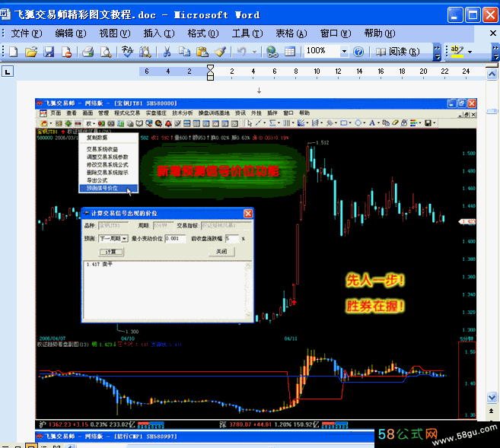Click the 最小变动价位 0.001 field

pos(175,238)
